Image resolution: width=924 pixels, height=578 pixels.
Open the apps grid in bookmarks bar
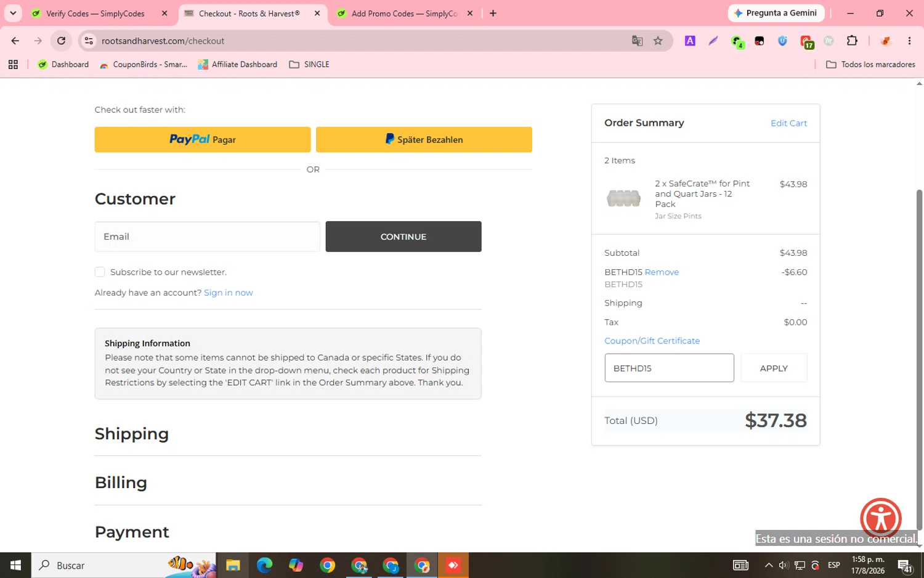(x=13, y=64)
